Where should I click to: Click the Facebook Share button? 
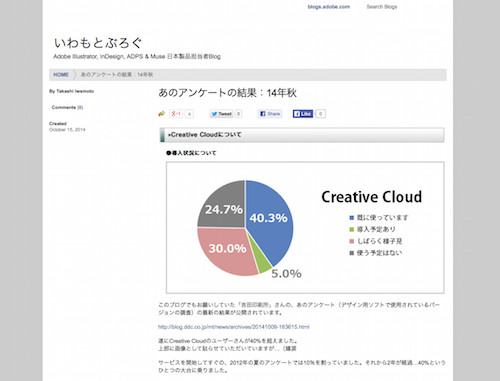pyautogui.click(x=270, y=114)
